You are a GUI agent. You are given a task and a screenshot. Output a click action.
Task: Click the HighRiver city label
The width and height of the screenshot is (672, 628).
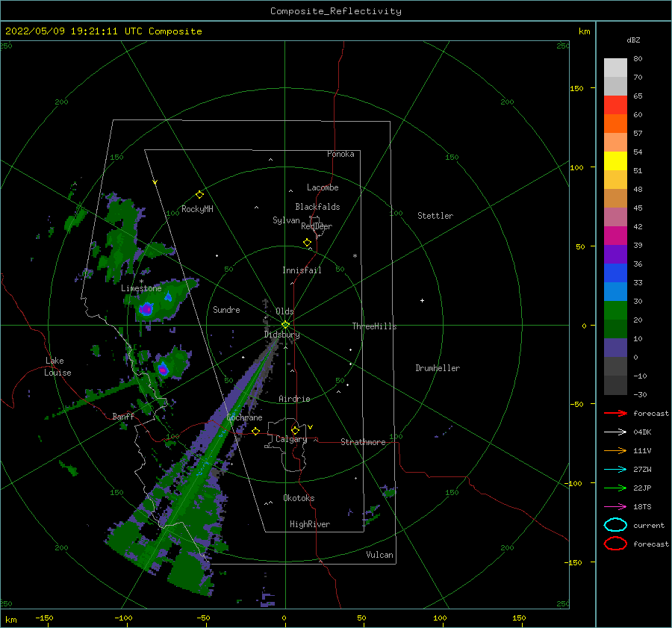309,524
